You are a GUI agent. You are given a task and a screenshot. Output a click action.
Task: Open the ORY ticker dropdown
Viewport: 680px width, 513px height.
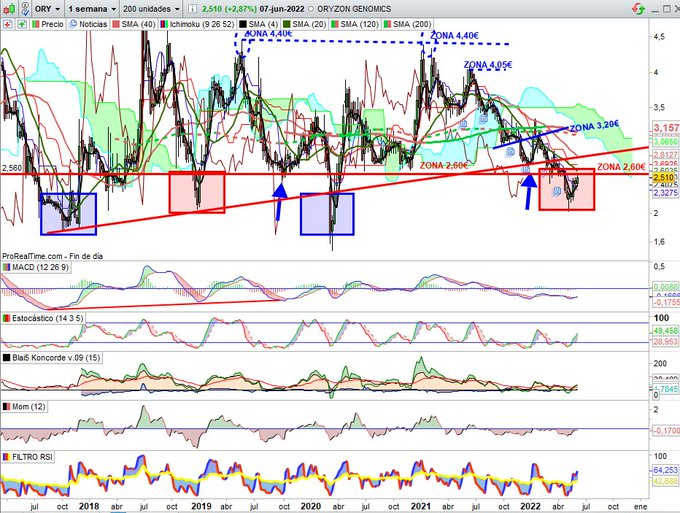click(x=48, y=9)
